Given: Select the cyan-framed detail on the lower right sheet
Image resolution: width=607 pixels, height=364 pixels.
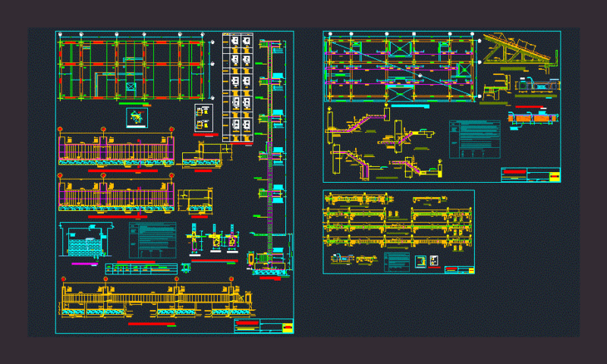Looking at the screenshot, I should pyautogui.click(x=420, y=262).
